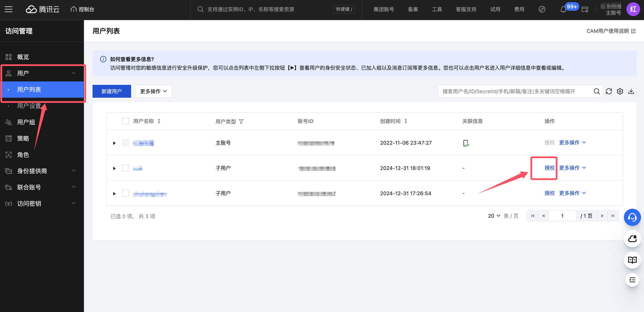
Task: Click the documentation book floating icon
Action: (632, 260)
